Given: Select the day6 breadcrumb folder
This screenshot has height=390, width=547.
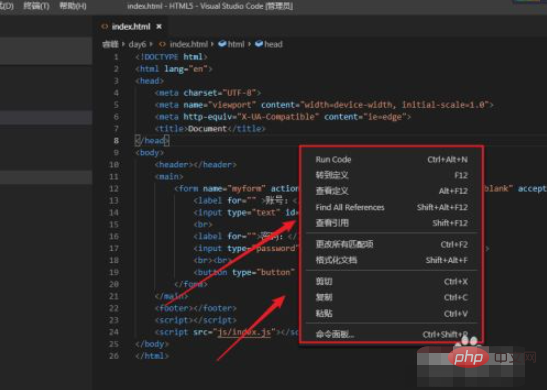Looking at the screenshot, I should pyautogui.click(x=137, y=44).
